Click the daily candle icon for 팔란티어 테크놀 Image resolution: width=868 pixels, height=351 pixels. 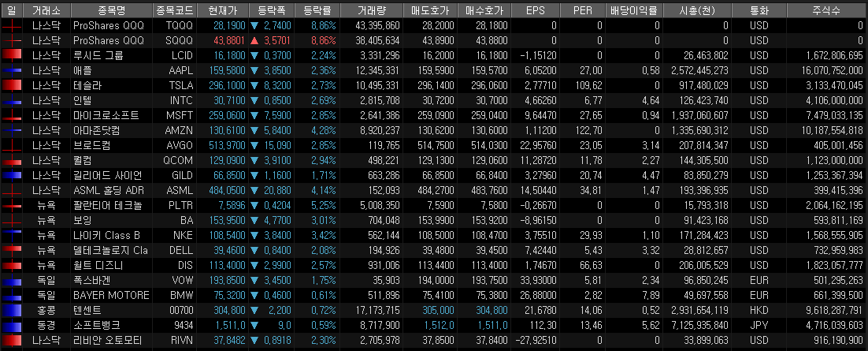[11, 205]
